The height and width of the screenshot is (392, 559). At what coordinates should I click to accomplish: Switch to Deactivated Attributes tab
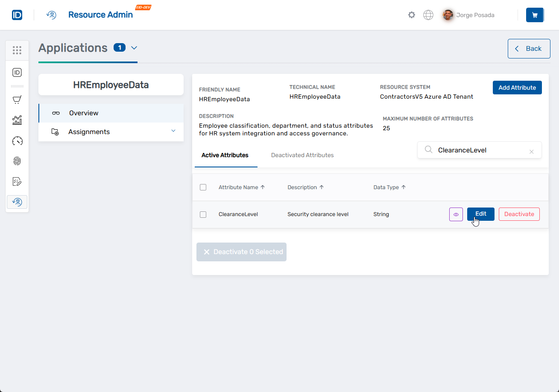pyautogui.click(x=302, y=155)
